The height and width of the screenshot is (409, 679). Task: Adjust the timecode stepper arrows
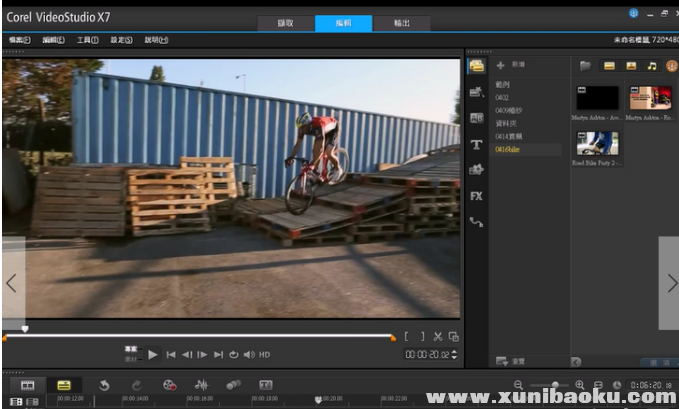456,354
